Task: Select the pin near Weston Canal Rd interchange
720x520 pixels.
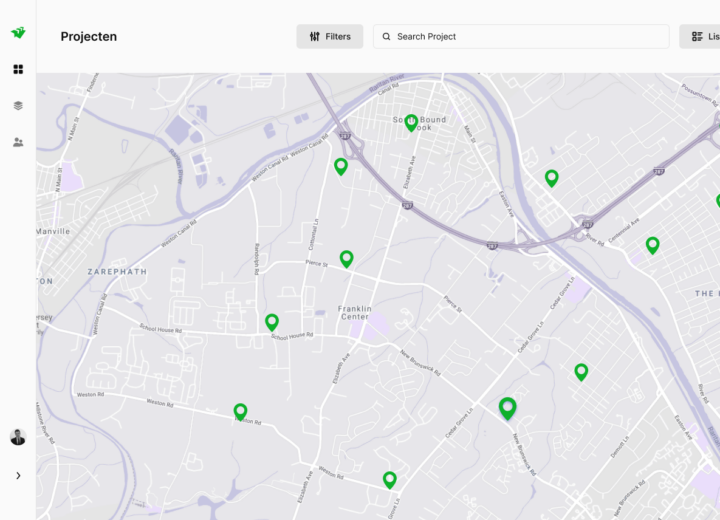Action: (x=341, y=166)
